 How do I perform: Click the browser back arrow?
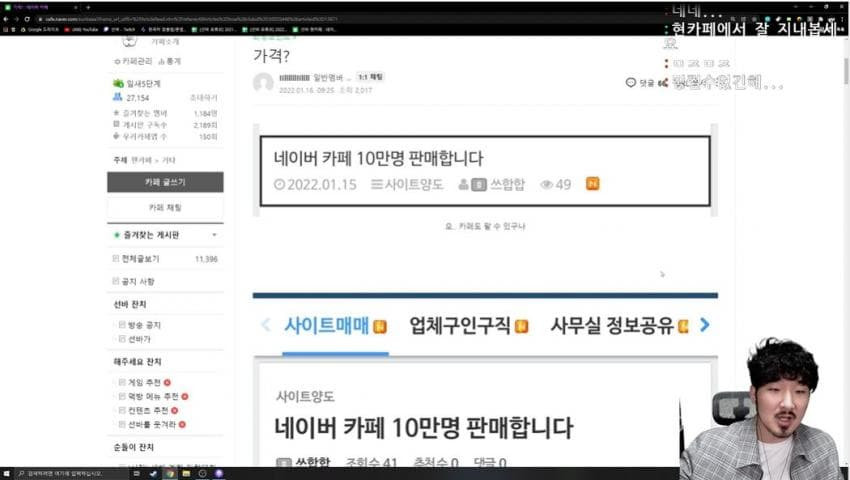click(6, 19)
